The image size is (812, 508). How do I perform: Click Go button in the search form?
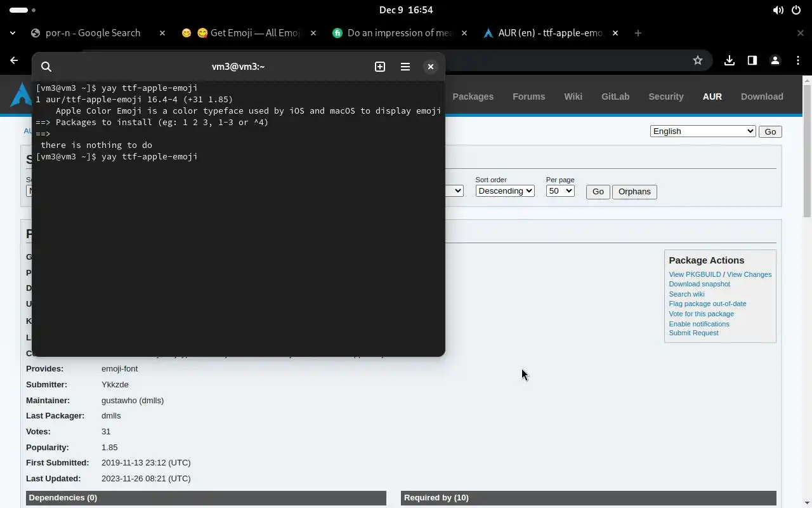click(598, 192)
